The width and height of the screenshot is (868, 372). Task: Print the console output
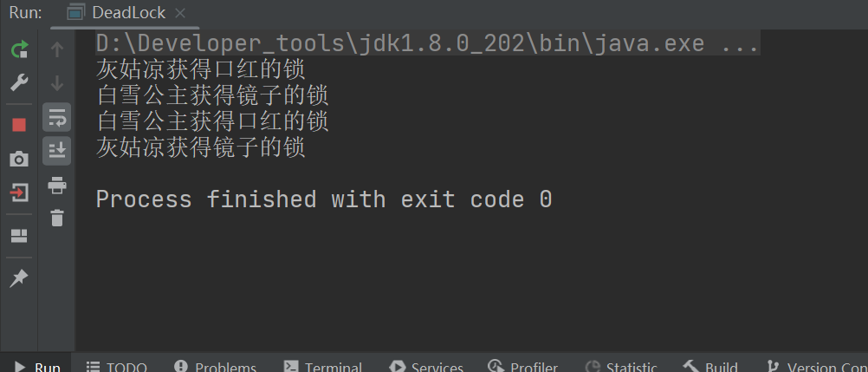(x=57, y=185)
